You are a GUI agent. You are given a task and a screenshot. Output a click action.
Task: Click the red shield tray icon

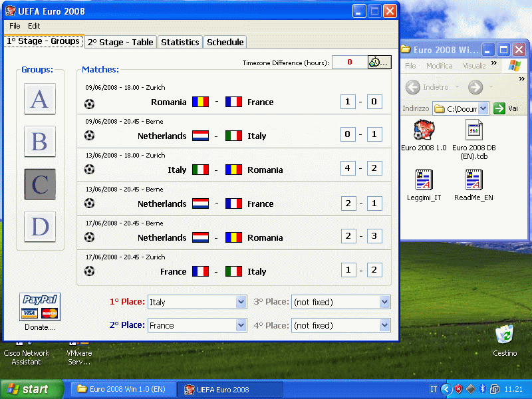pos(458,389)
